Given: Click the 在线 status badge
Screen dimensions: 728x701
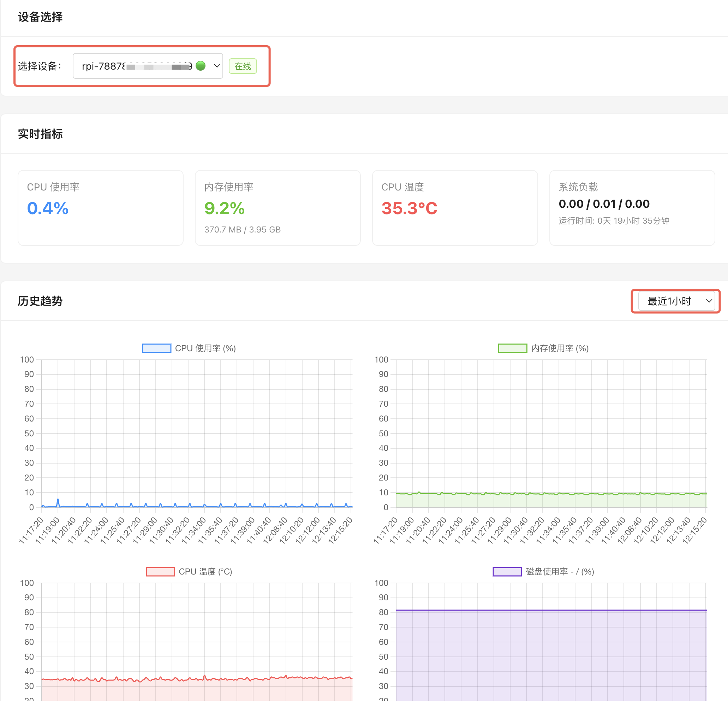Looking at the screenshot, I should pyautogui.click(x=243, y=66).
